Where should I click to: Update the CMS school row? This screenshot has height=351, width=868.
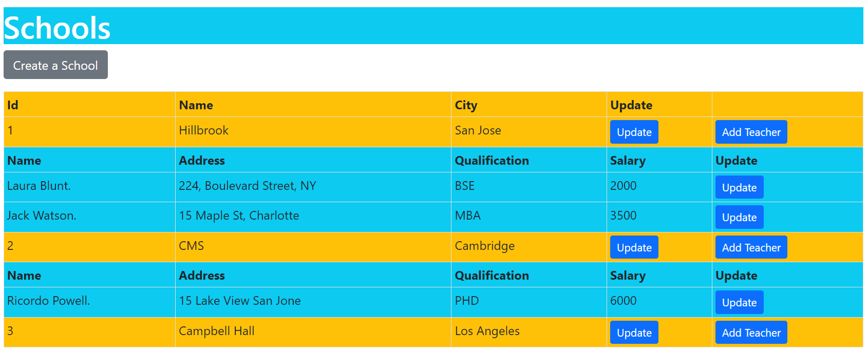(634, 247)
